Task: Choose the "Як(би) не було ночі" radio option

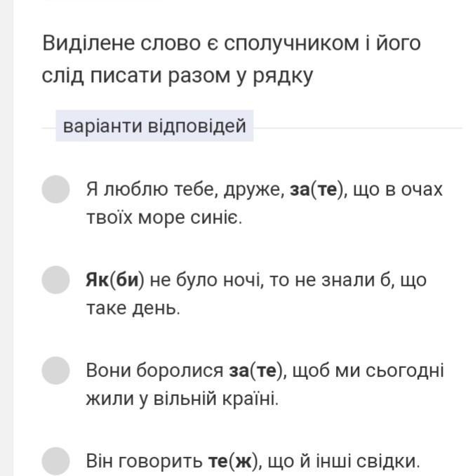Action: click(x=55, y=280)
